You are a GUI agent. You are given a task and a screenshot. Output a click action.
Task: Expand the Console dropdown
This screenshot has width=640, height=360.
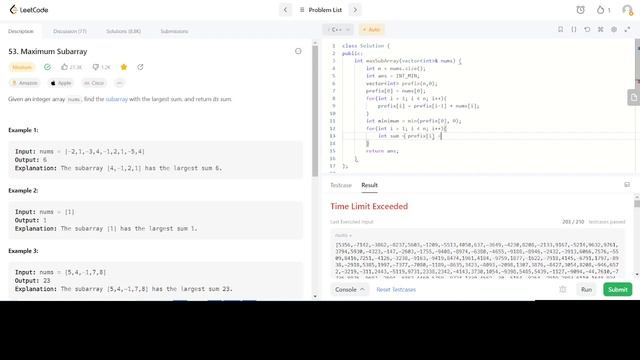pyautogui.click(x=350, y=289)
